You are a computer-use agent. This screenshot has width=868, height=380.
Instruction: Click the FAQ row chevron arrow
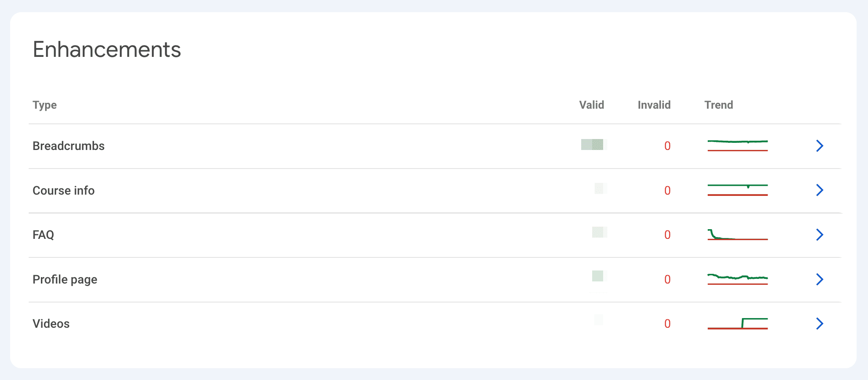click(819, 235)
